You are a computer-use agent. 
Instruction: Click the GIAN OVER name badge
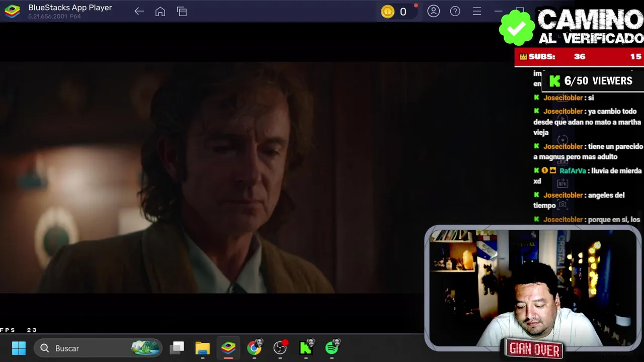pos(534,348)
